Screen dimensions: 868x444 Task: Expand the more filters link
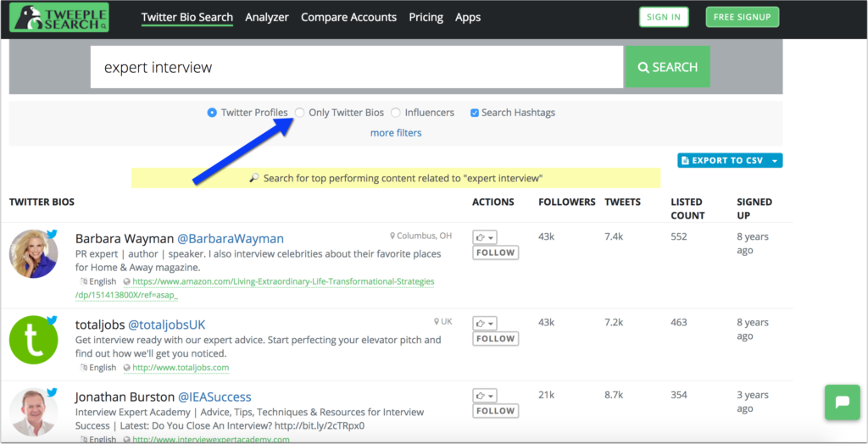point(396,133)
